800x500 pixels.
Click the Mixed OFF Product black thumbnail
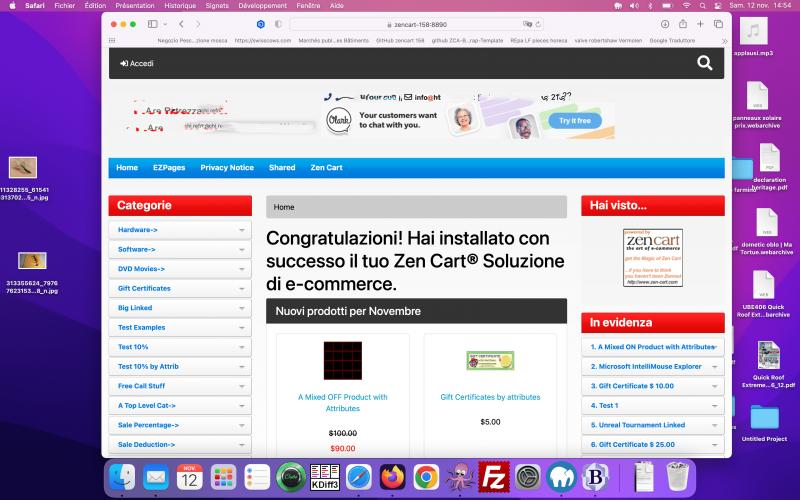tap(342, 361)
